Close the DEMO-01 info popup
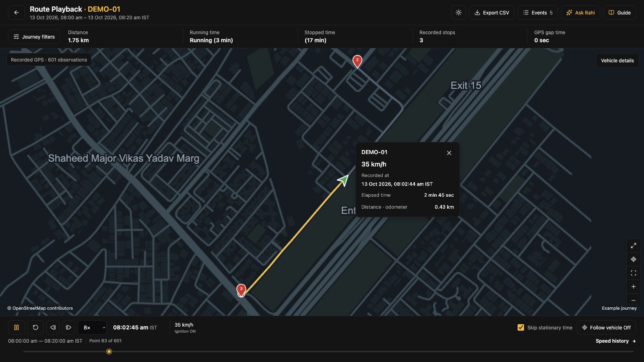 tap(449, 153)
